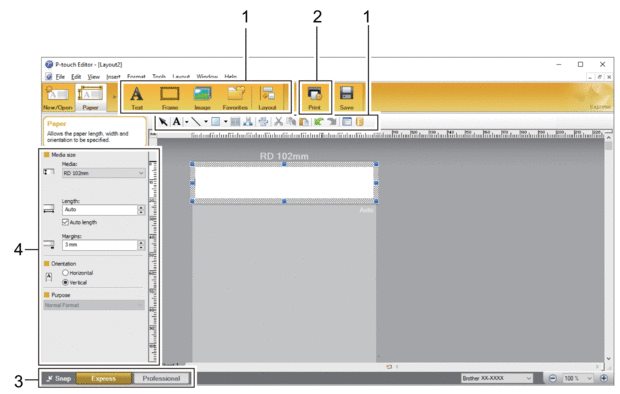
Task: Select the Vertical orientation option
Action: tap(65, 282)
